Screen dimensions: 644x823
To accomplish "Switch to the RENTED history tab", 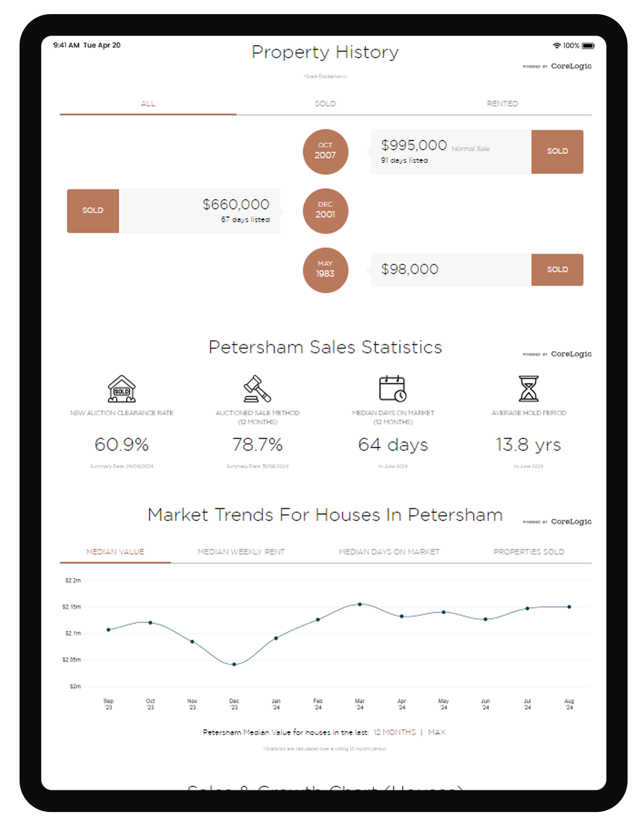I will [x=502, y=104].
